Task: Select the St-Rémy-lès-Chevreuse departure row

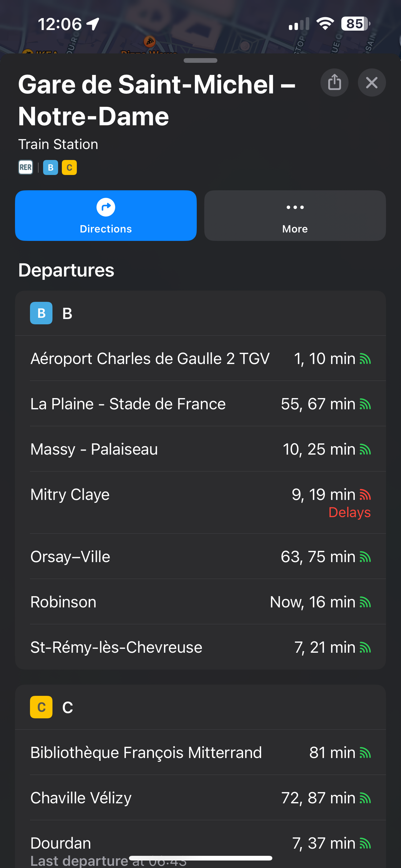Action: pos(116,647)
